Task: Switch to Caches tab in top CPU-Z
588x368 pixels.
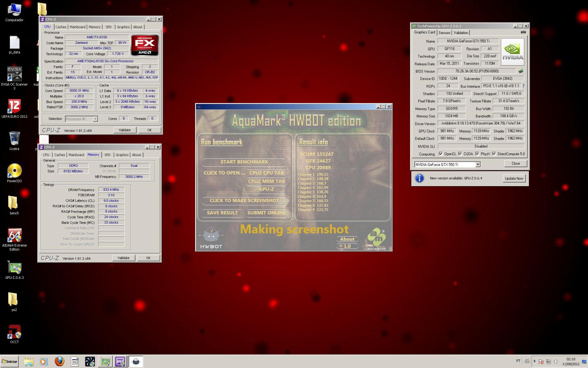Action: click(x=61, y=27)
